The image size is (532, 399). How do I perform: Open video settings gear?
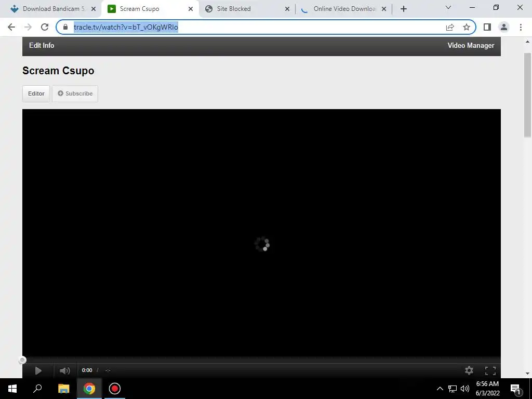pos(469,370)
